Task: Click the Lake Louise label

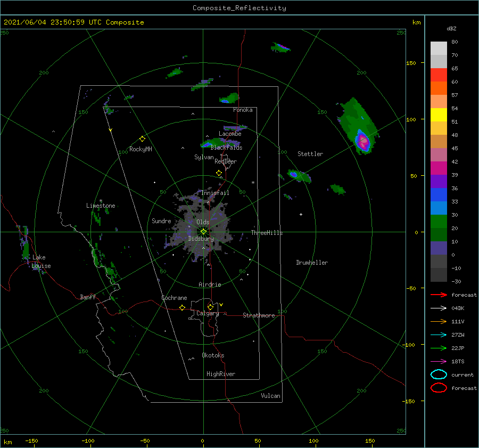Action: [x=41, y=262]
